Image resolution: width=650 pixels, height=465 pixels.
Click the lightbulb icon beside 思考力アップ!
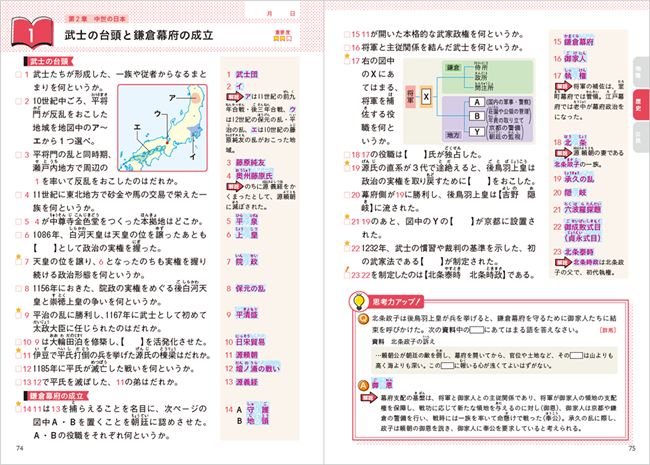(x=359, y=301)
